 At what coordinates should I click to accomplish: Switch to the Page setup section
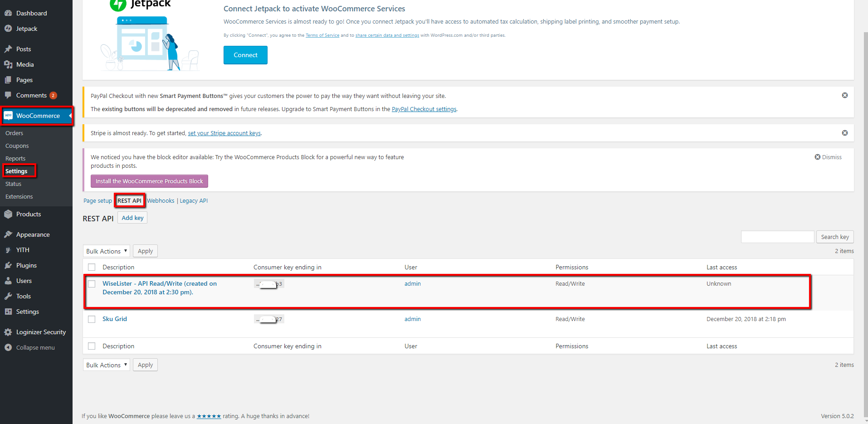click(98, 200)
